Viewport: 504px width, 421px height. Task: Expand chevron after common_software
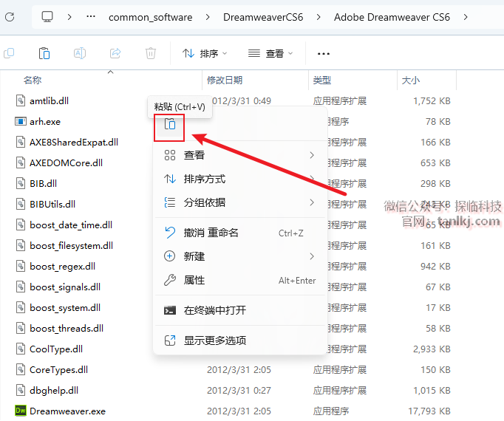click(x=208, y=17)
